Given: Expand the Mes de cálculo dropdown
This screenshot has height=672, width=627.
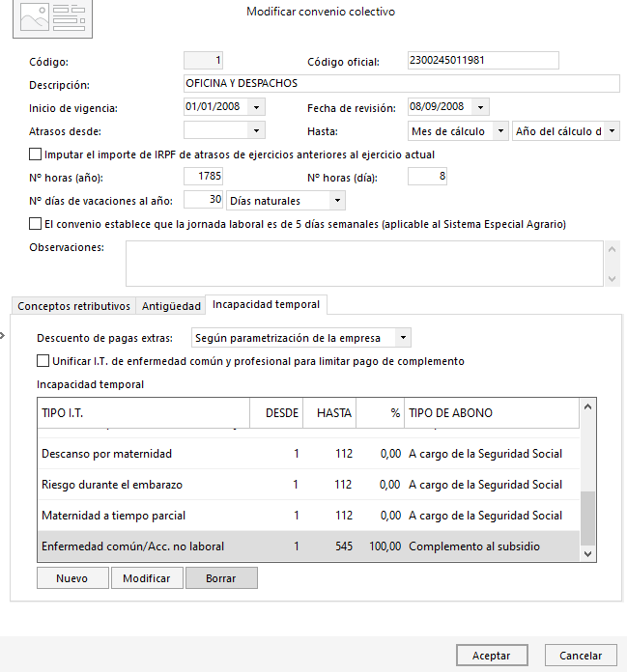Looking at the screenshot, I should coord(499,130).
